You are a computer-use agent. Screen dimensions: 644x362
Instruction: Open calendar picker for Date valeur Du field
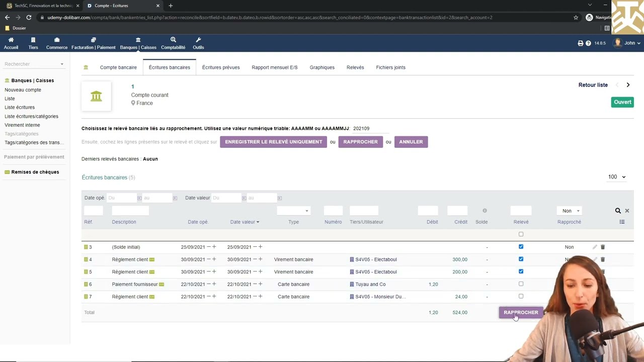pos(244,198)
